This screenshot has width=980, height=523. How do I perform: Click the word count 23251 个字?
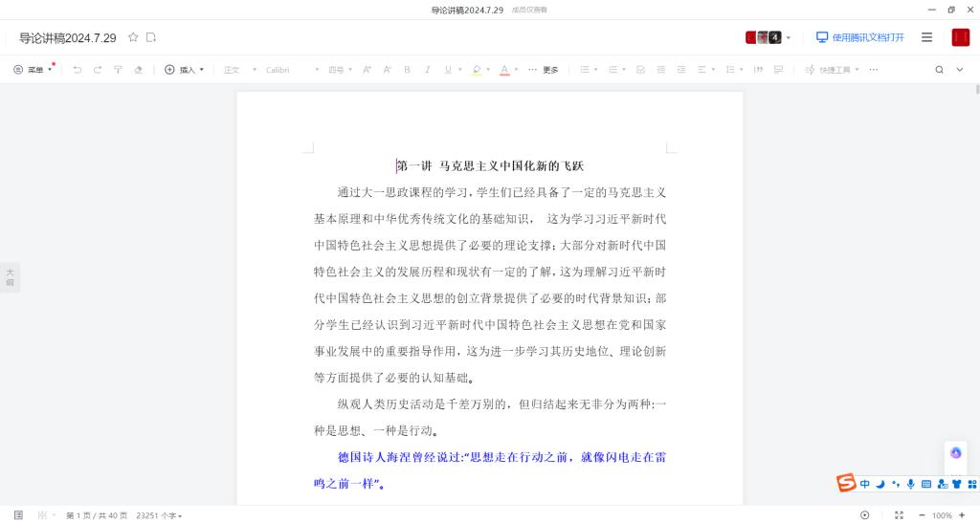pos(159,515)
